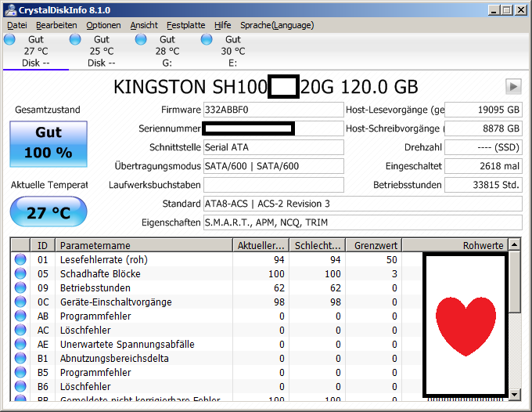Open the Datei menu

click(x=17, y=25)
